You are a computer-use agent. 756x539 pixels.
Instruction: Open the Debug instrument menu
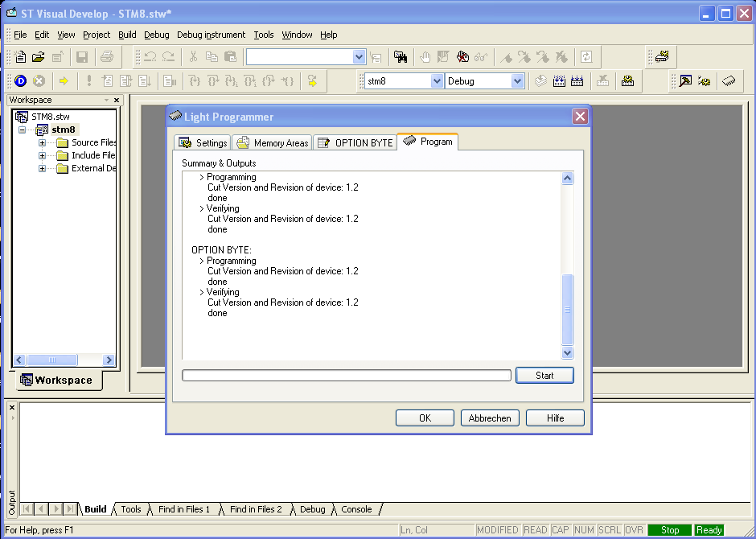(x=211, y=35)
